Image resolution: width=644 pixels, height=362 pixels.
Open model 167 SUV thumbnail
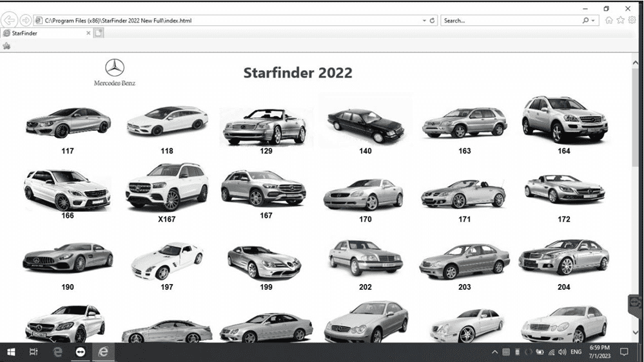(x=263, y=187)
